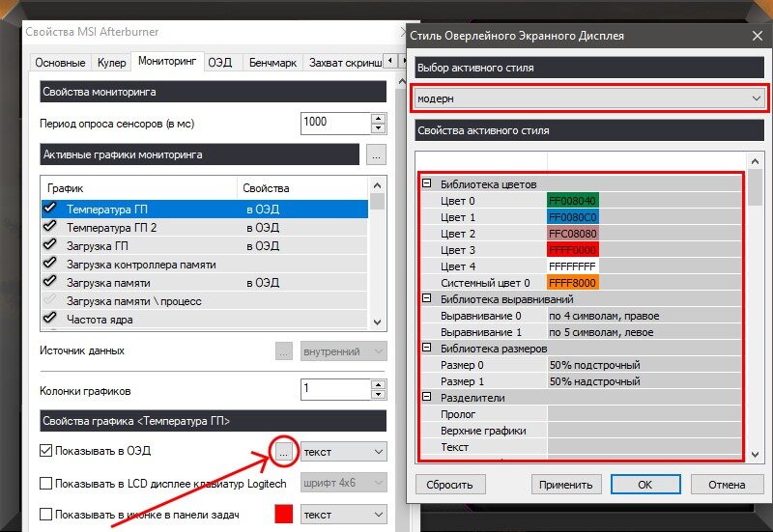The height and width of the screenshot is (532, 773).
Task: Toggle Температура ГП graph checkmark
Action: (x=50, y=209)
